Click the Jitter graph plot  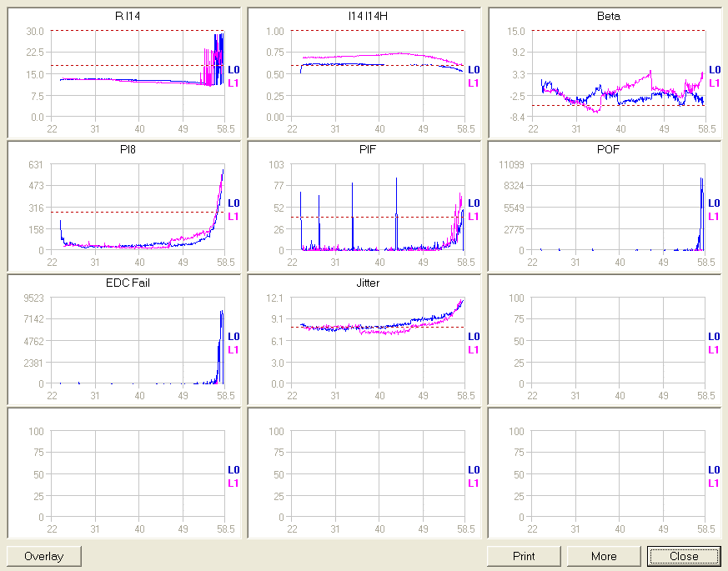click(378, 341)
